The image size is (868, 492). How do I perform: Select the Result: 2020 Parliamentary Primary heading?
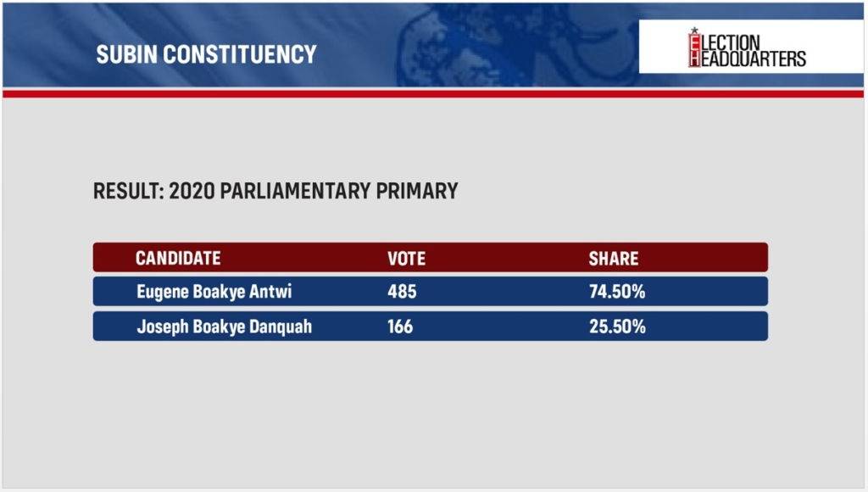click(275, 191)
